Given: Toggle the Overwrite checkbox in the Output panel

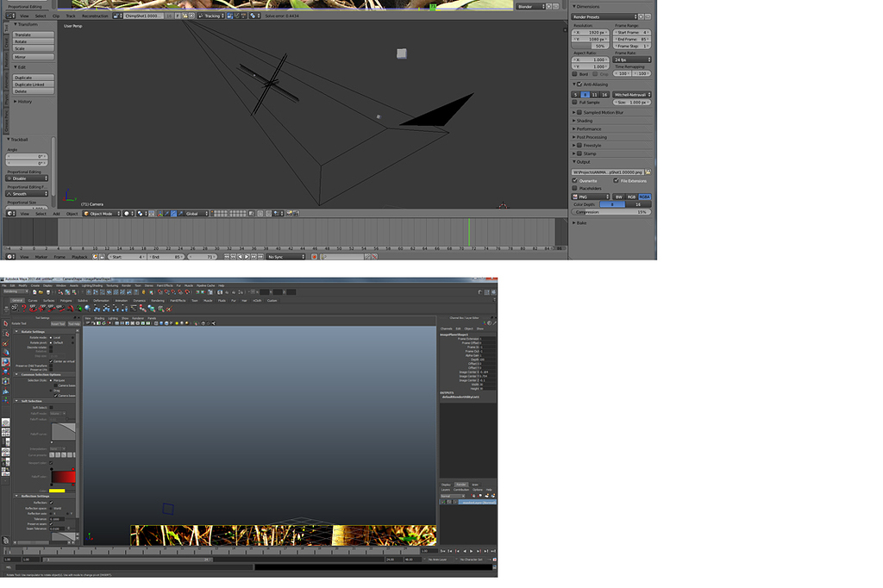Looking at the screenshot, I should [575, 181].
